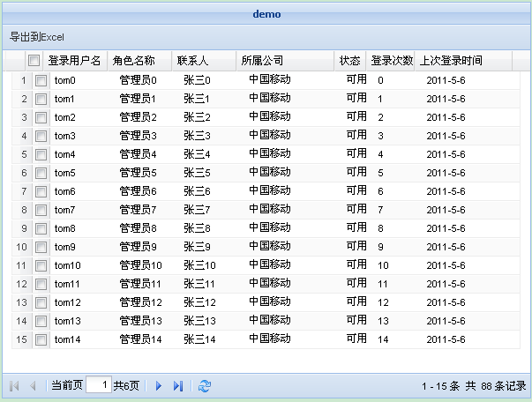
Task: Focus the current page number field
Action: [99, 384]
